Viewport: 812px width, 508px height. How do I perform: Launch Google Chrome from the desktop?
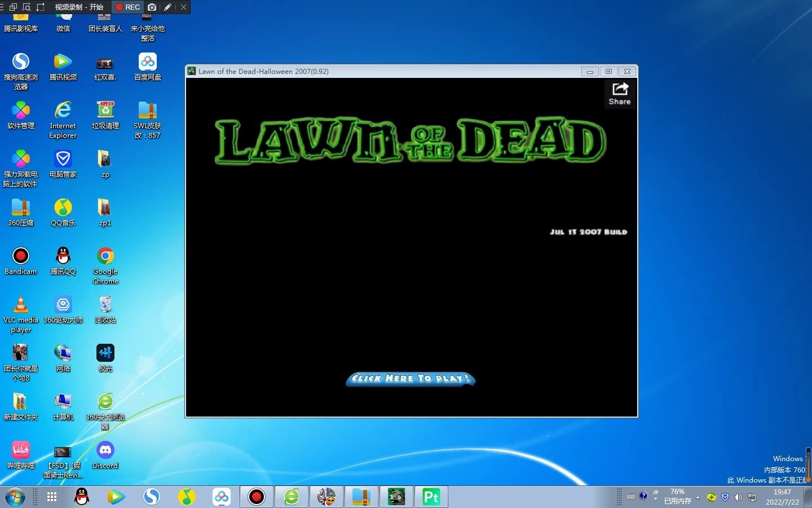point(105,265)
